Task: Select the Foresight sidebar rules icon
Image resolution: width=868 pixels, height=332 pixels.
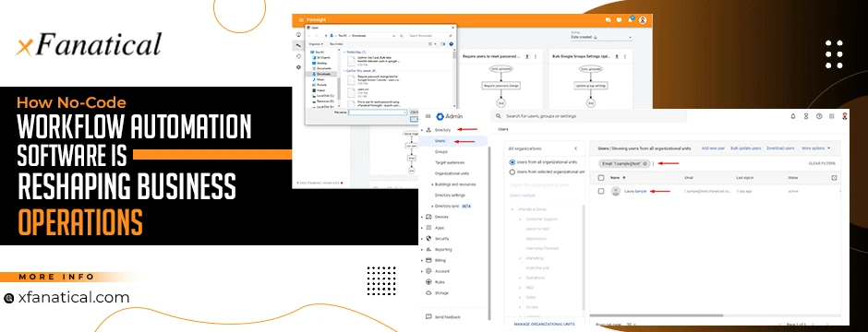Action: pyautogui.click(x=299, y=45)
